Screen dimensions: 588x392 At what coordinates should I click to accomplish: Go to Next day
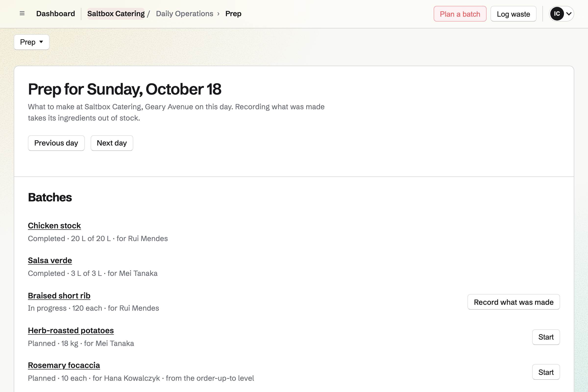point(112,143)
